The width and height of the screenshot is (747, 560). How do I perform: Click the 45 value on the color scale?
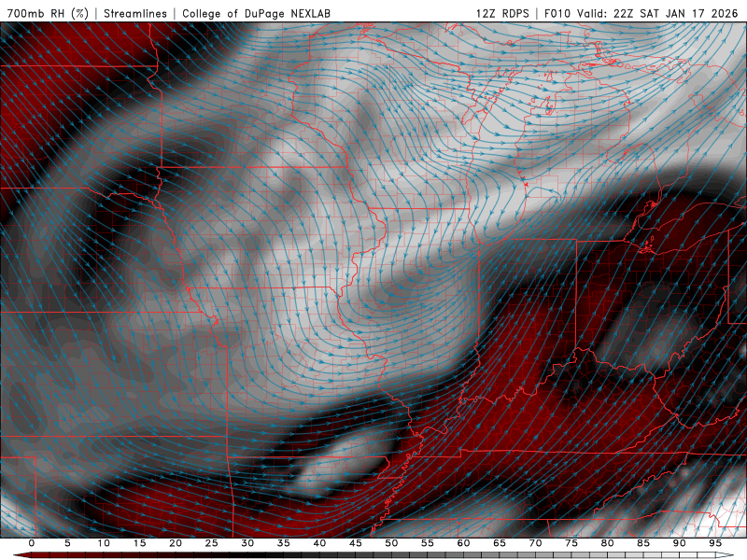356,543
